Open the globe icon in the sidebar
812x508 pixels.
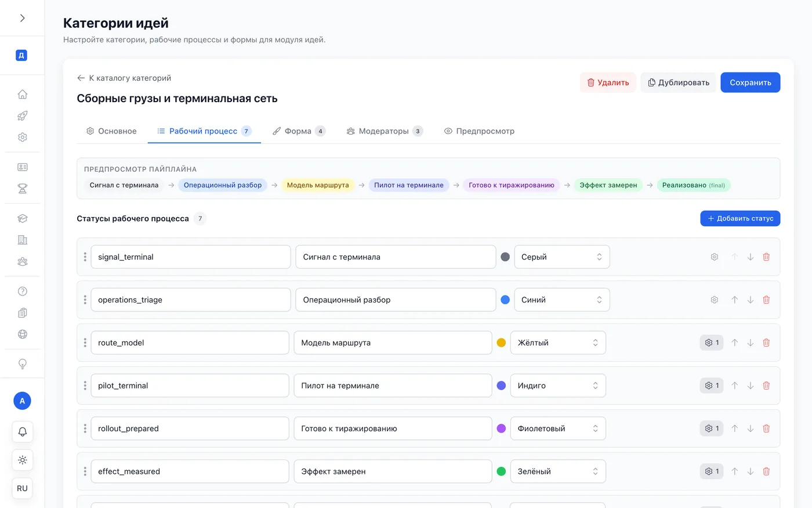point(22,334)
